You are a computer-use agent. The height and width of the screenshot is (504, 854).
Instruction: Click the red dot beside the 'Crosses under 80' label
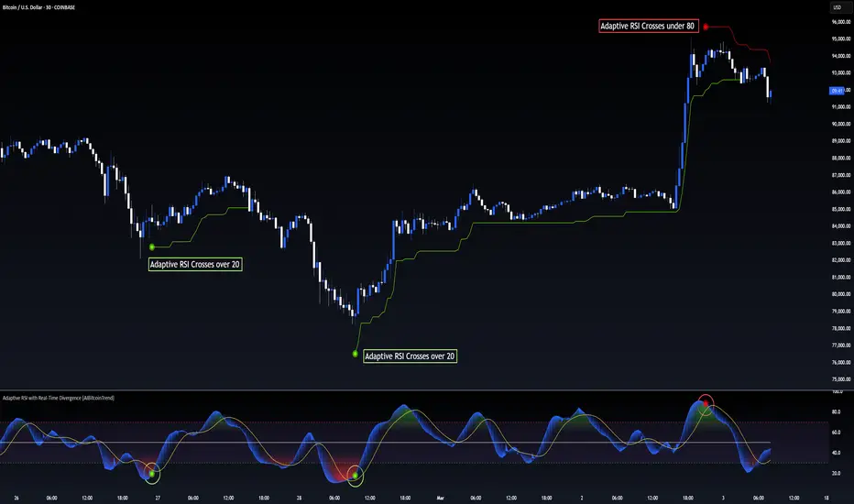pyautogui.click(x=706, y=27)
